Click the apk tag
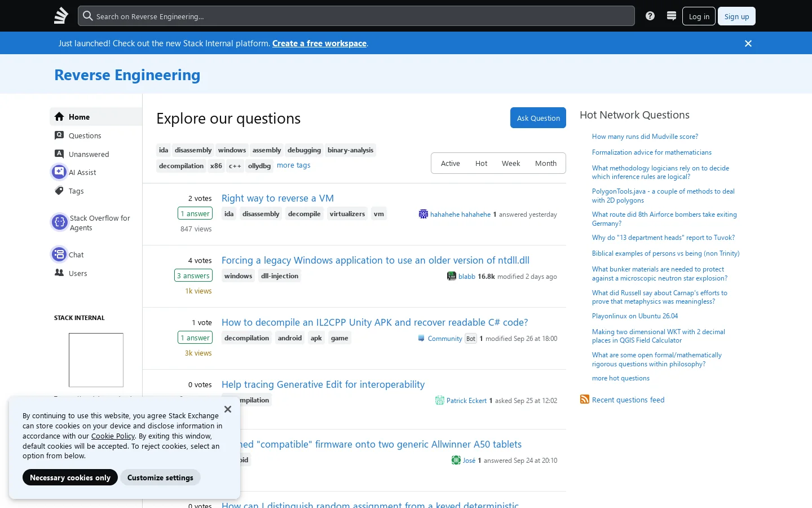The image size is (812, 508). [316, 338]
